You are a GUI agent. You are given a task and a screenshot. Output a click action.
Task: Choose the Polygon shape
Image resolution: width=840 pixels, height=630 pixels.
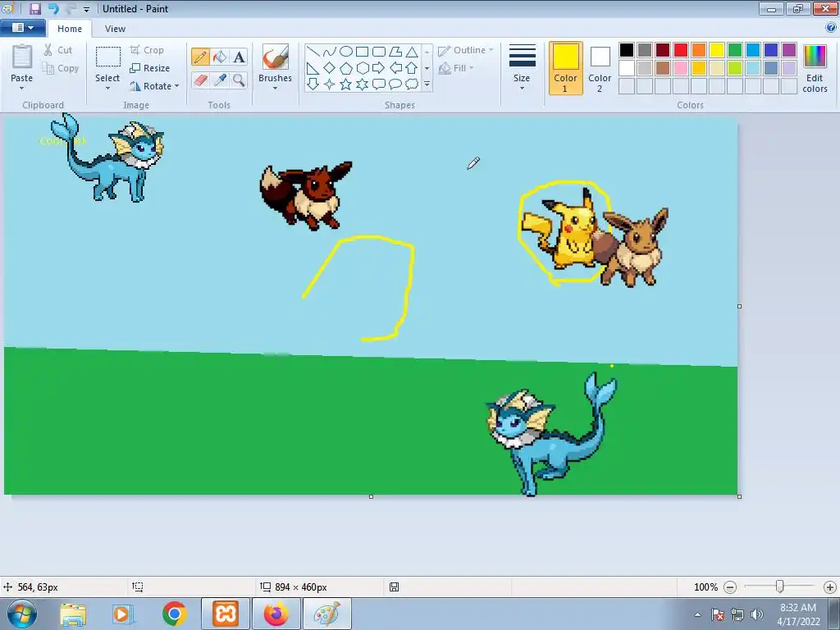(x=395, y=52)
